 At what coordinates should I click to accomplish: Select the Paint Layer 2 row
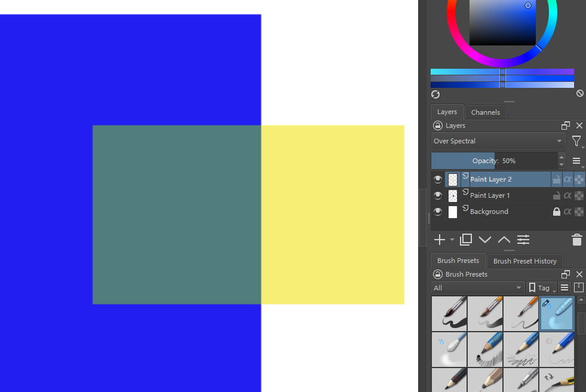507,179
